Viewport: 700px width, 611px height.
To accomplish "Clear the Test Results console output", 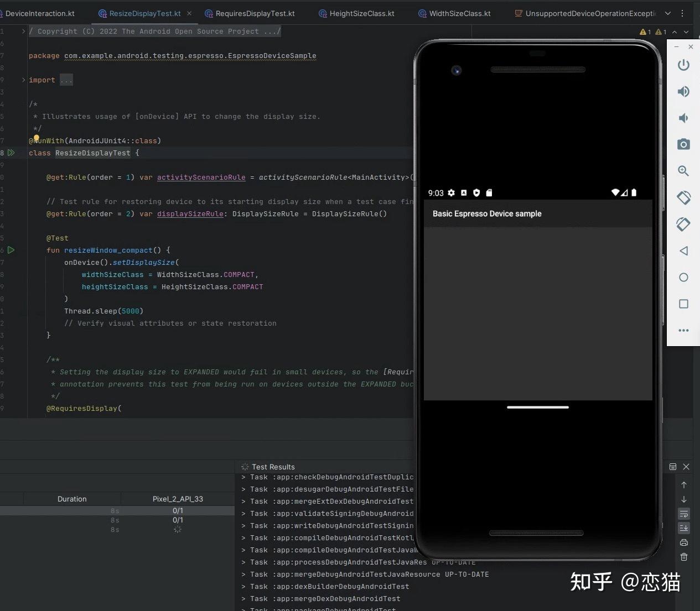I will (684, 557).
